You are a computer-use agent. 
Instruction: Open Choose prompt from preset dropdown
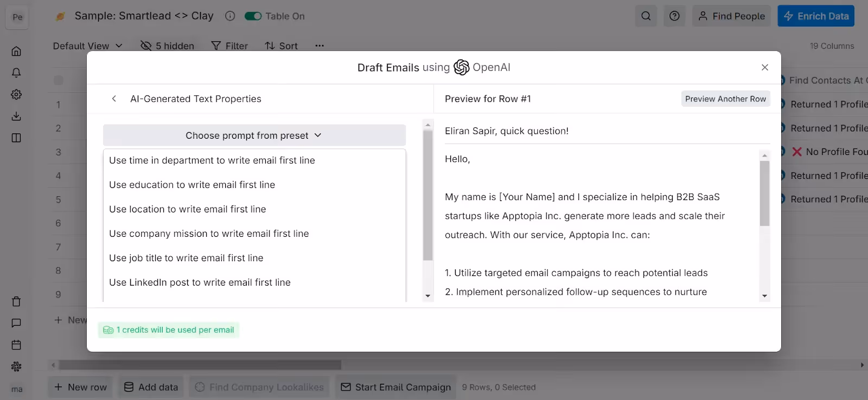[x=254, y=136]
